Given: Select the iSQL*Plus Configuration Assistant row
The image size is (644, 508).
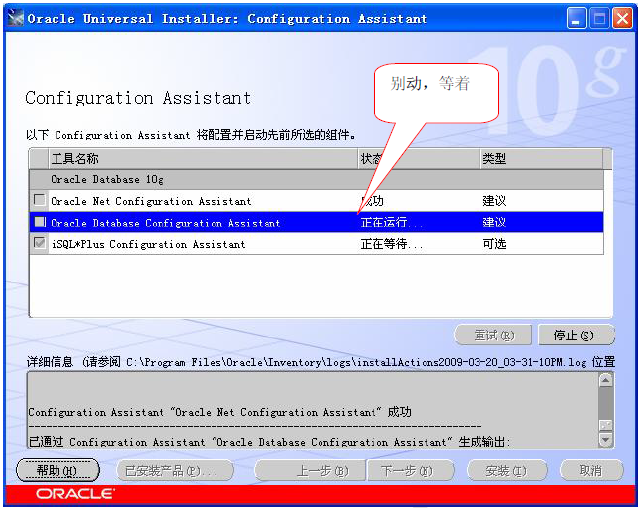Looking at the screenshot, I should pyautogui.click(x=316, y=244).
